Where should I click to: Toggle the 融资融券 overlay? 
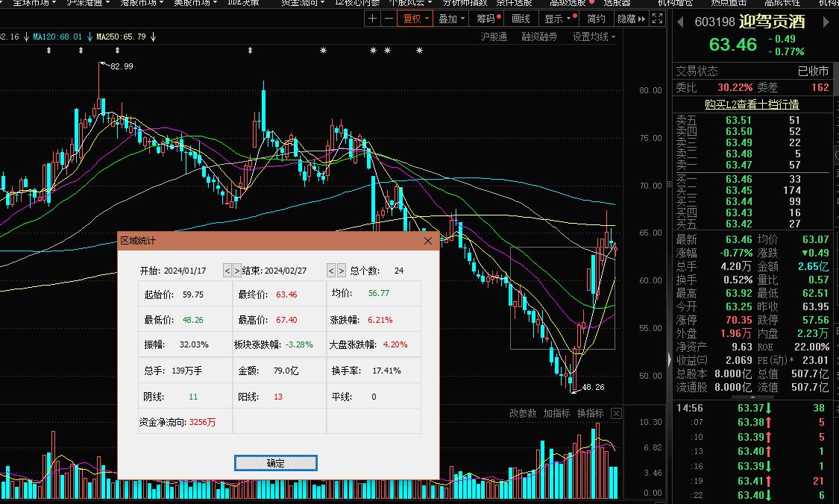click(x=539, y=37)
